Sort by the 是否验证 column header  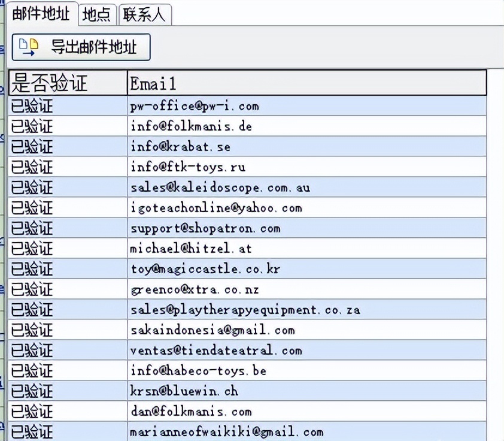pos(68,83)
